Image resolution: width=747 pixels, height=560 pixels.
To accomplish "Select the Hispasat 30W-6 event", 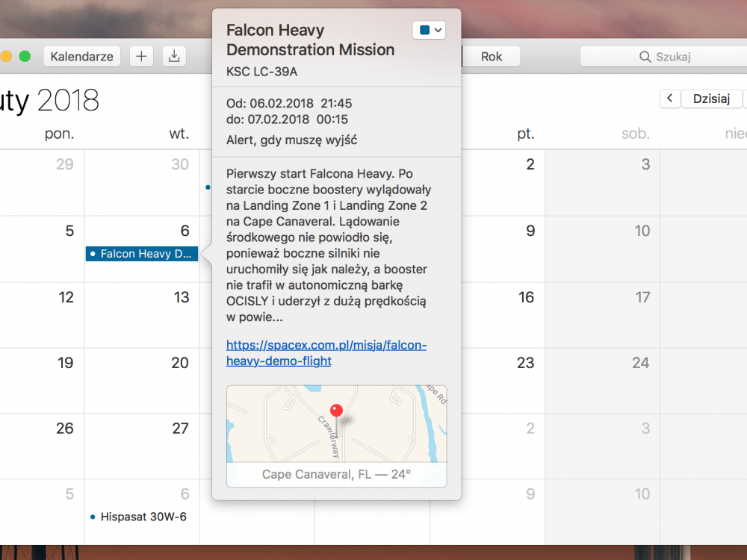I will [x=143, y=517].
